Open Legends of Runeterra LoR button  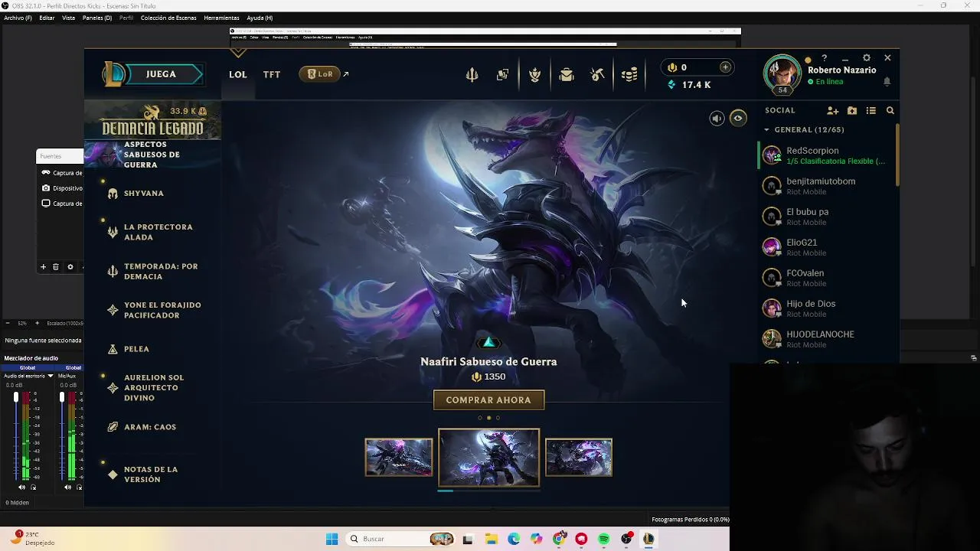click(x=320, y=74)
